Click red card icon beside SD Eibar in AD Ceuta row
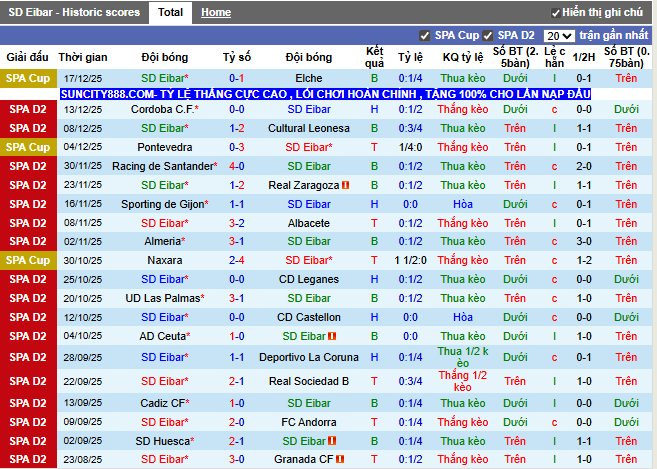This screenshot has width=657, height=469. 332,336
